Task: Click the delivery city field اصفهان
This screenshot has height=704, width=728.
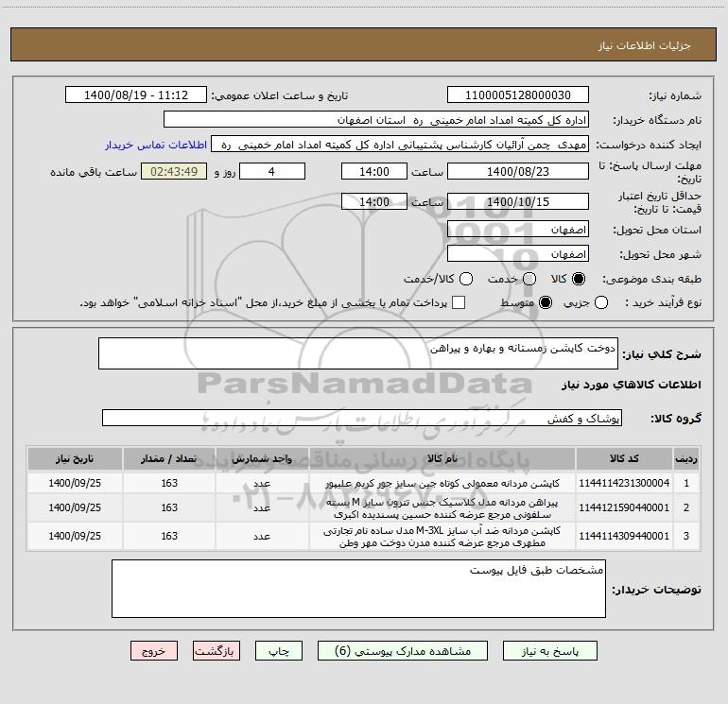Action: point(518,254)
